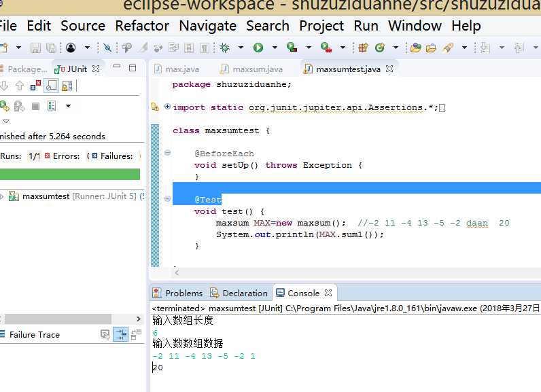541x392 pixels.
Task: Open the Project menu
Action: click(321, 26)
